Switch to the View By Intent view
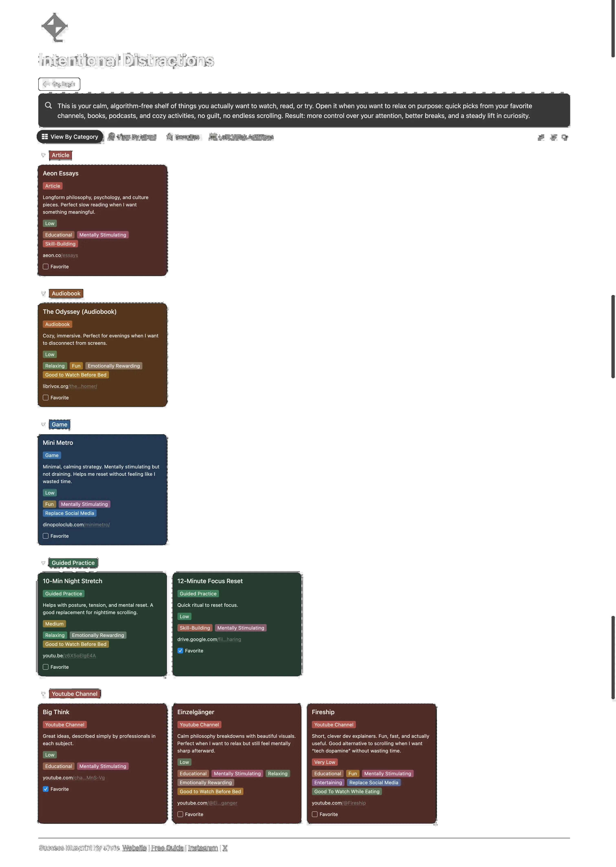This screenshot has width=616, height=867. click(132, 137)
